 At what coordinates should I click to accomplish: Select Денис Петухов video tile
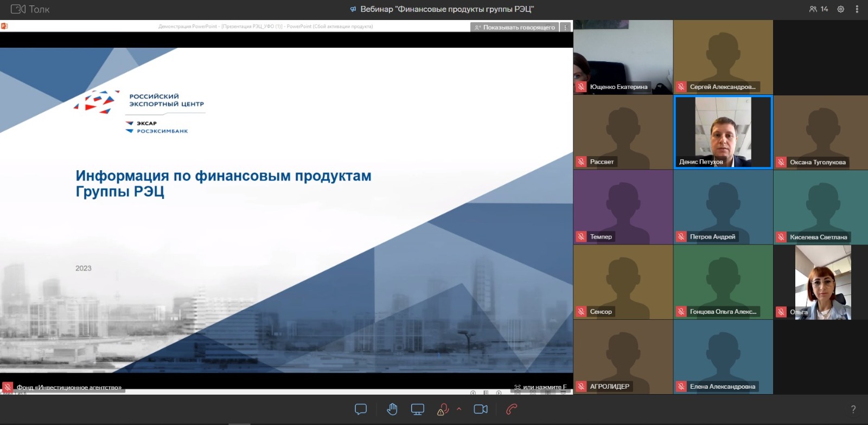[x=723, y=132]
